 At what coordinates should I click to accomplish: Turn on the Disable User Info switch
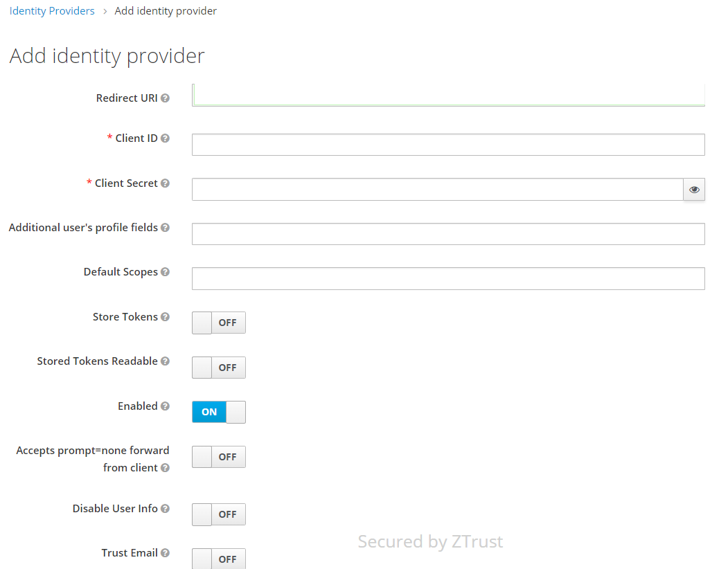[219, 514]
